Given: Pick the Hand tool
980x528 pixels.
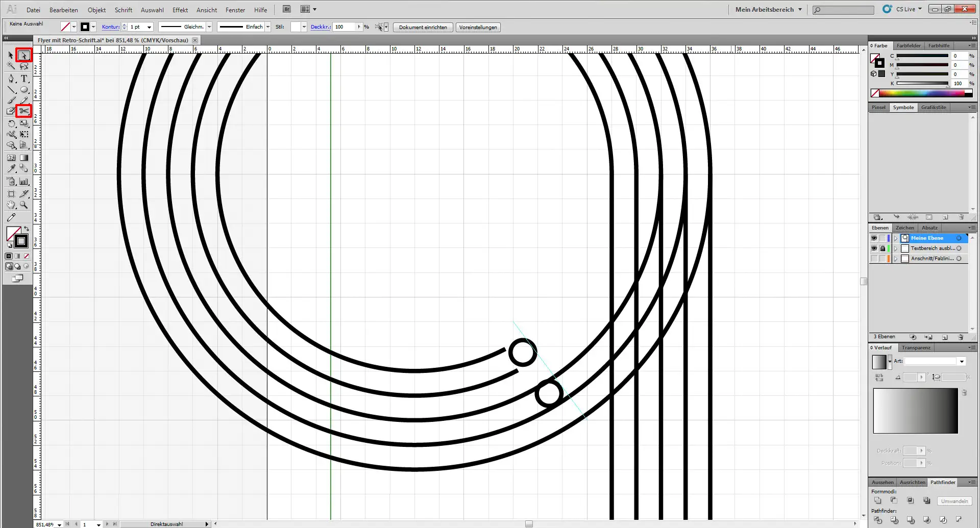Looking at the screenshot, I should pos(11,205).
